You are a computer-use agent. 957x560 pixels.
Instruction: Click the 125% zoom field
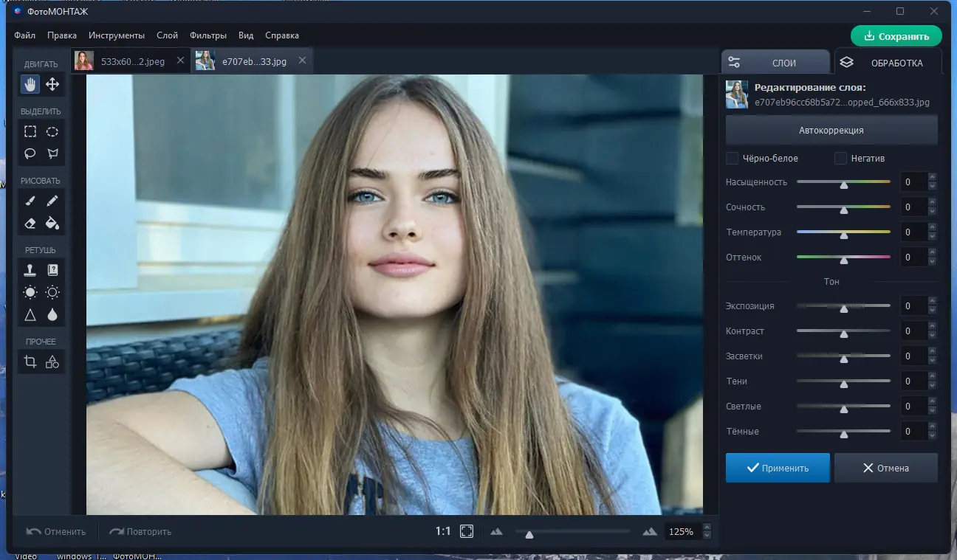tap(683, 531)
